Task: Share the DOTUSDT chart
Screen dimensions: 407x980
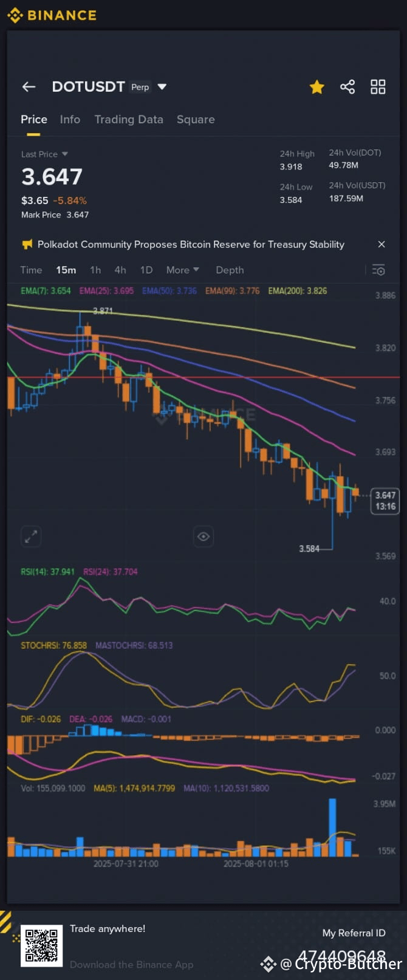Action: tap(347, 87)
